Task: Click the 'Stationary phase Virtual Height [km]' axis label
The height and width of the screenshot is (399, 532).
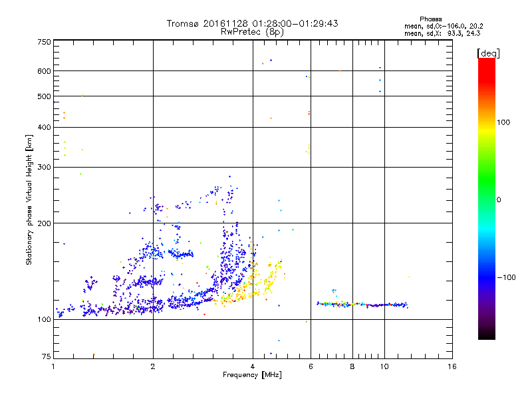Action: click(x=29, y=199)
